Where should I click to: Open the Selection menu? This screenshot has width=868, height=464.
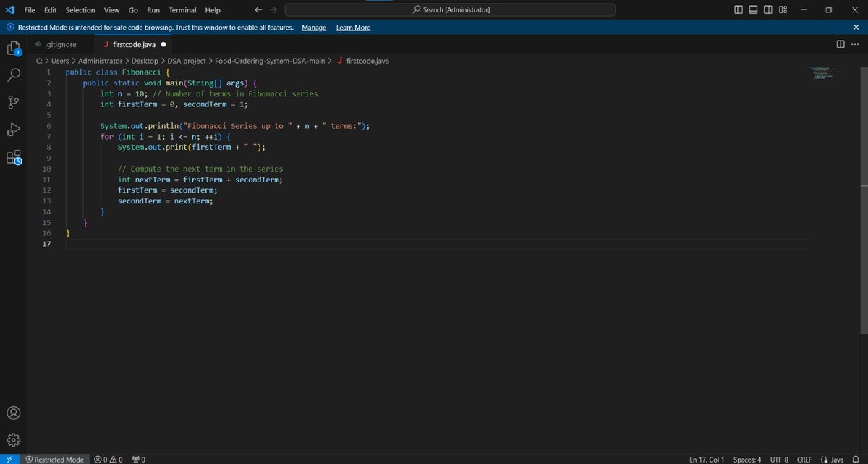tap(80, 10)
